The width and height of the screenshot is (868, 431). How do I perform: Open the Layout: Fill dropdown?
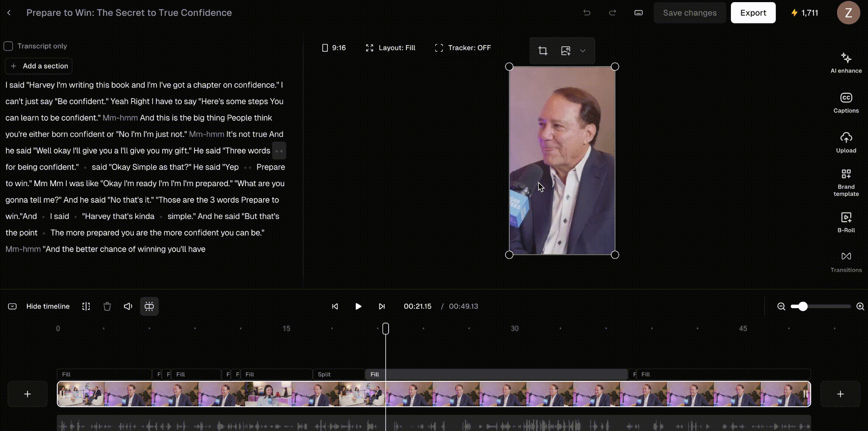coord(390,48)
